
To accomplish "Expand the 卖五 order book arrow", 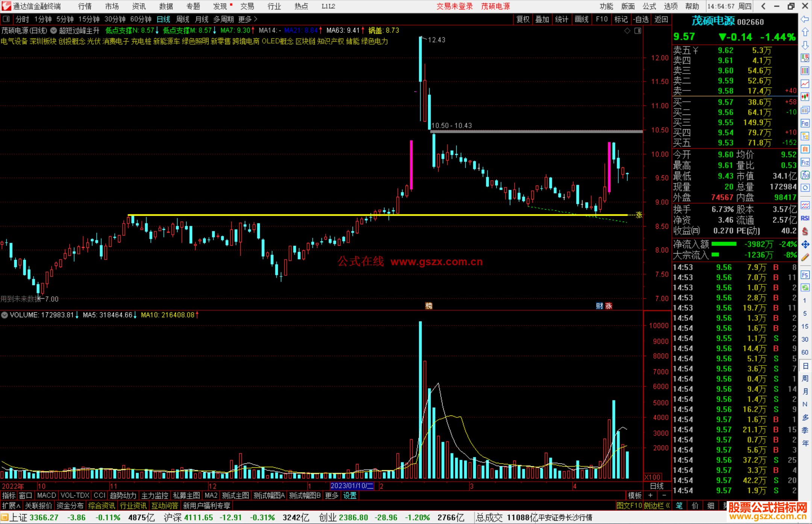I will (695, 50).
